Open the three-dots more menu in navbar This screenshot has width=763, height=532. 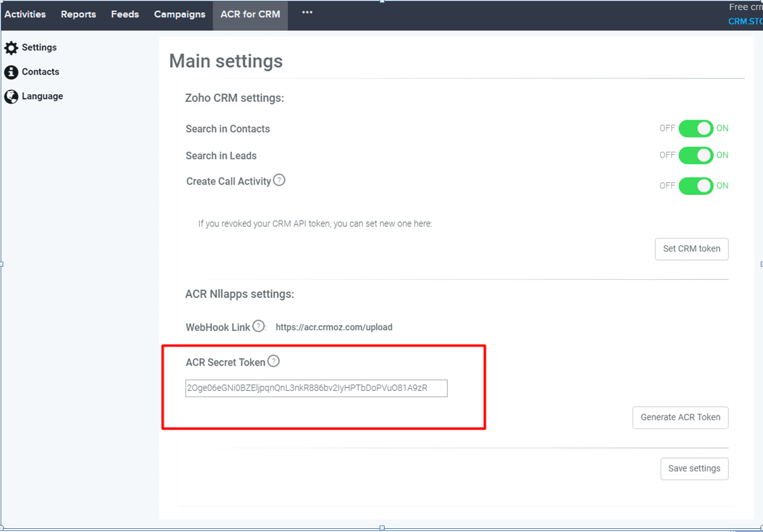click(307, 13)
